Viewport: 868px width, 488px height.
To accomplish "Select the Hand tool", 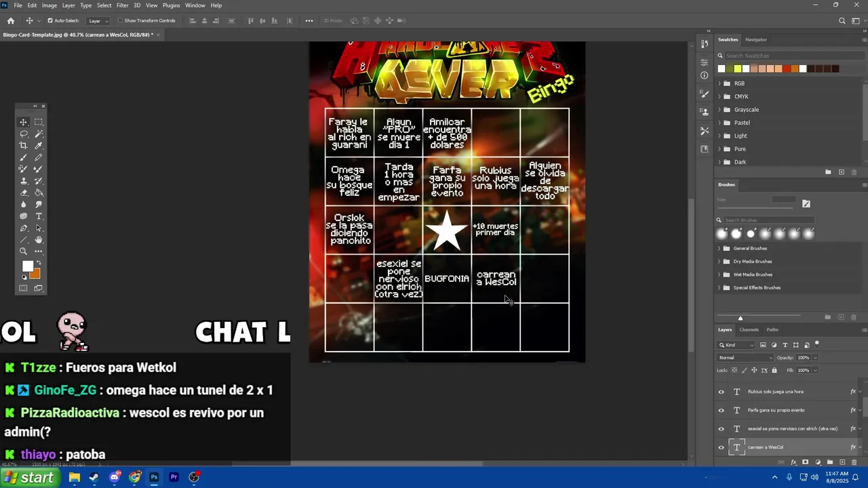I will click(x=39, y=239).
